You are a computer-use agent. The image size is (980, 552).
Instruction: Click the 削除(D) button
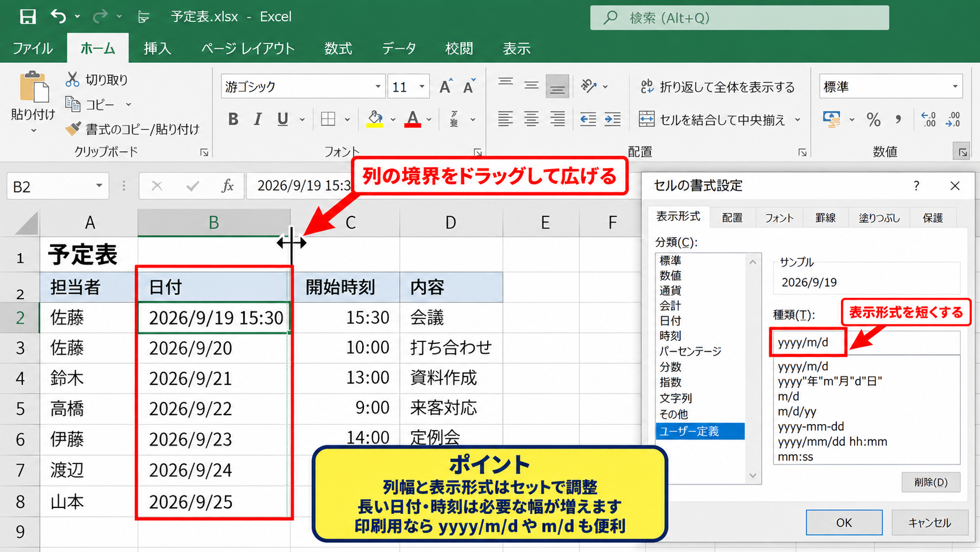pyautogui.click(x=931, y=482)
